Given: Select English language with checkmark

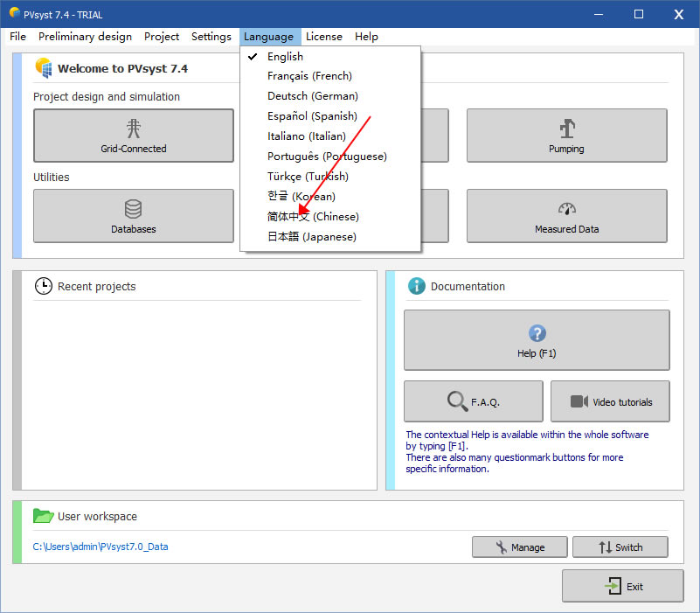Looking at the screenshot, I should [285, 57].
